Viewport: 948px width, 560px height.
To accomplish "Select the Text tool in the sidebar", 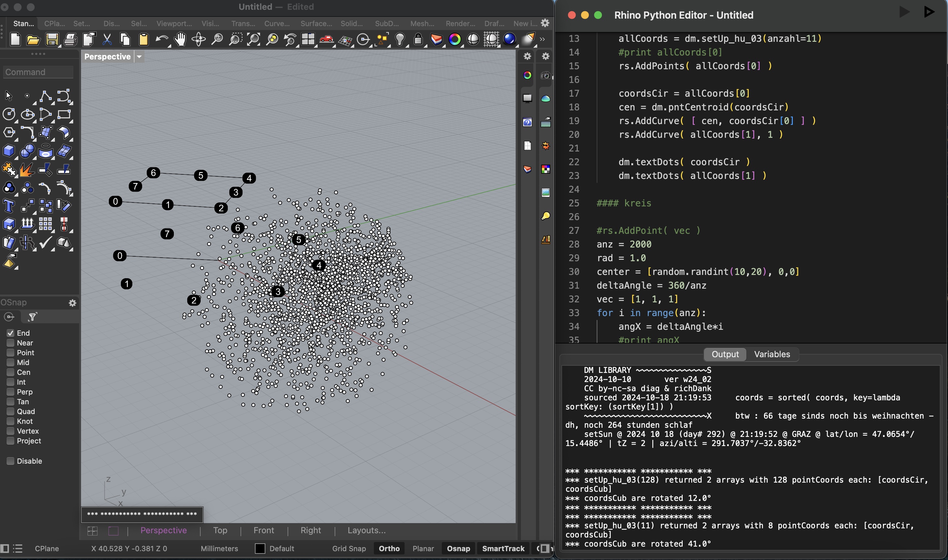I will click(x=9, y=206).
